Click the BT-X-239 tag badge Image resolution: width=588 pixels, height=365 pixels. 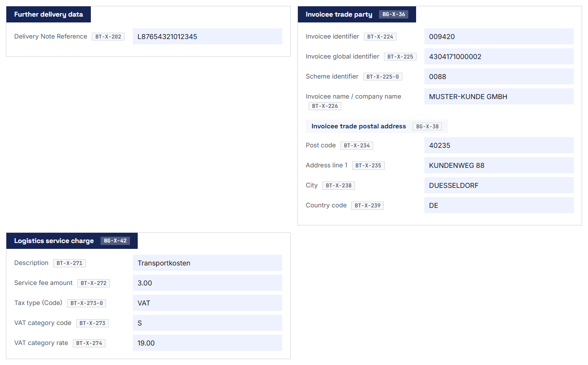coord(368,205)
